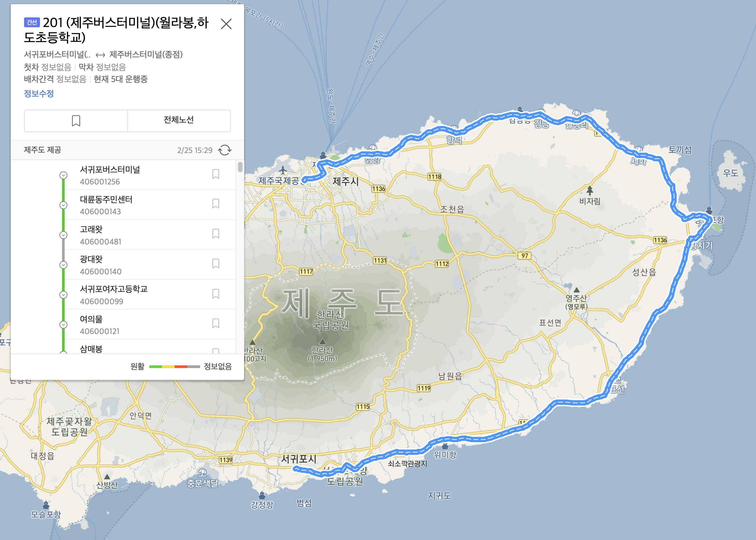Expand the 서귀포버스터미널 stop node chevron
756x540 pixels.
(63, 175)
